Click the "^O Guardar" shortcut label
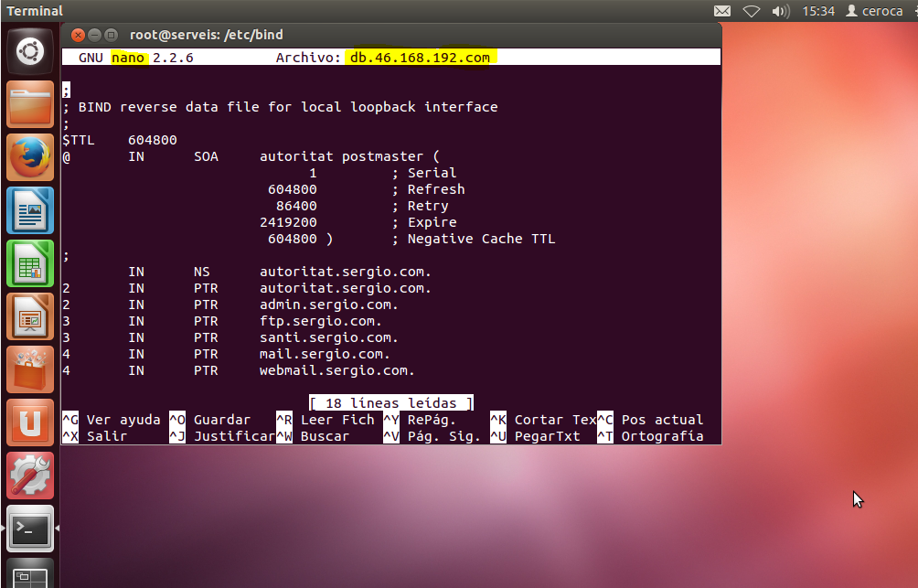Image resolution: width=918 pixels, height=588 pixels. pos(209,420)
